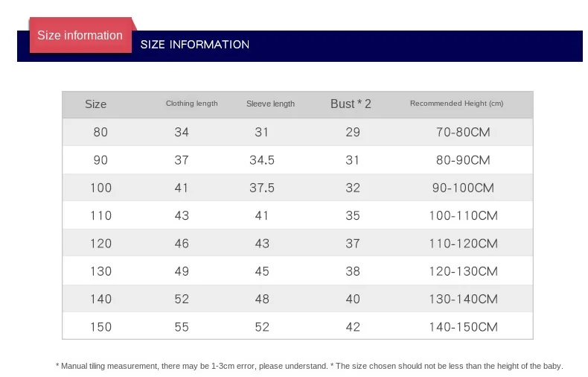The height and width of the screenshot is (377, 588).
Task: Select the Clothing length column header
Action: click(191, 104)
